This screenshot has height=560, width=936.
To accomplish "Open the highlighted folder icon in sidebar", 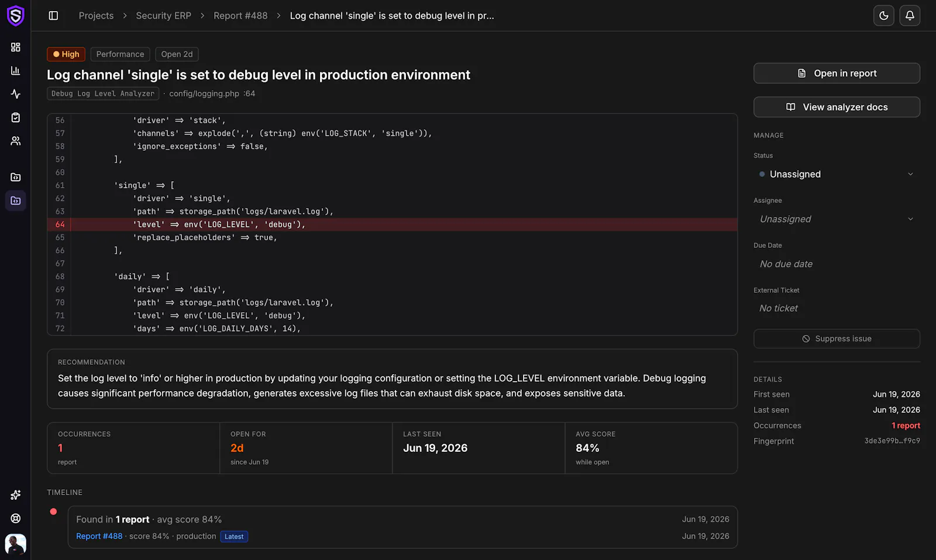I will coord(16,201).
